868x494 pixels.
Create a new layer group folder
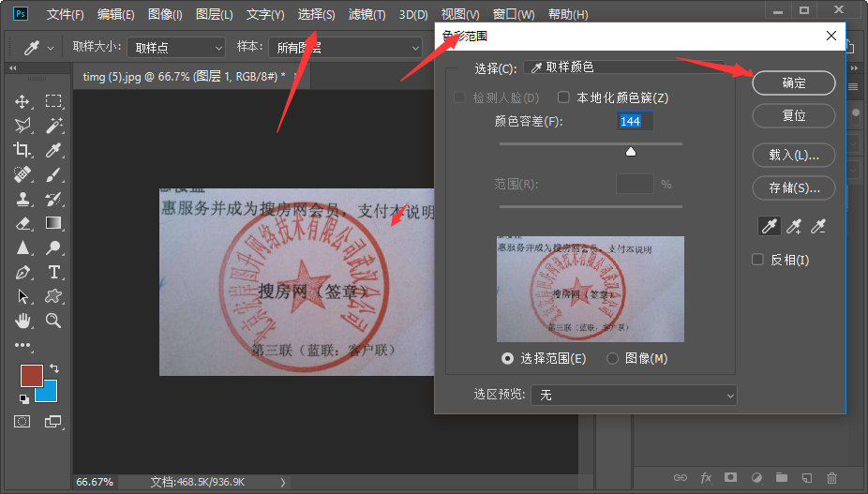point(782,477)
